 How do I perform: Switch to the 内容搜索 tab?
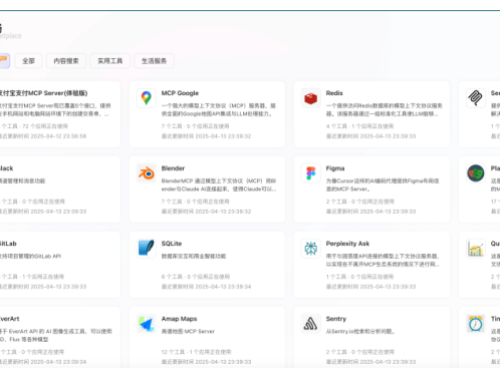click(x=66, y=61)
